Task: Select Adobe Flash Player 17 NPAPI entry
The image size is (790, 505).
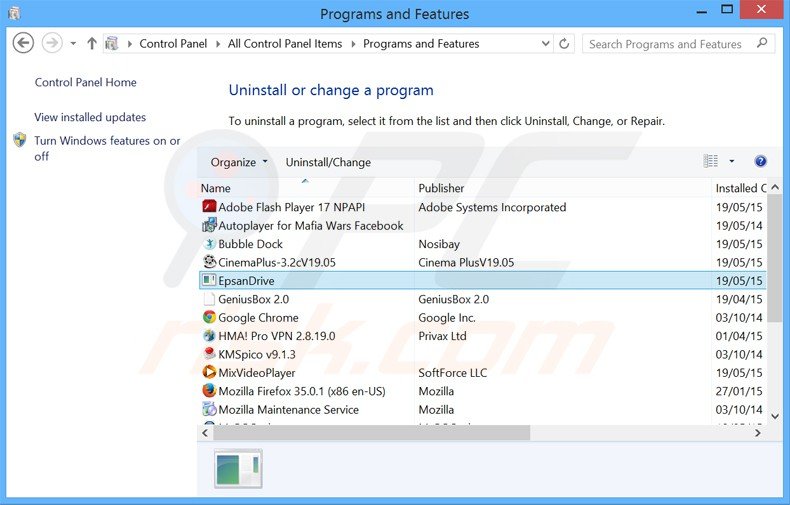Action: [291, 207]
